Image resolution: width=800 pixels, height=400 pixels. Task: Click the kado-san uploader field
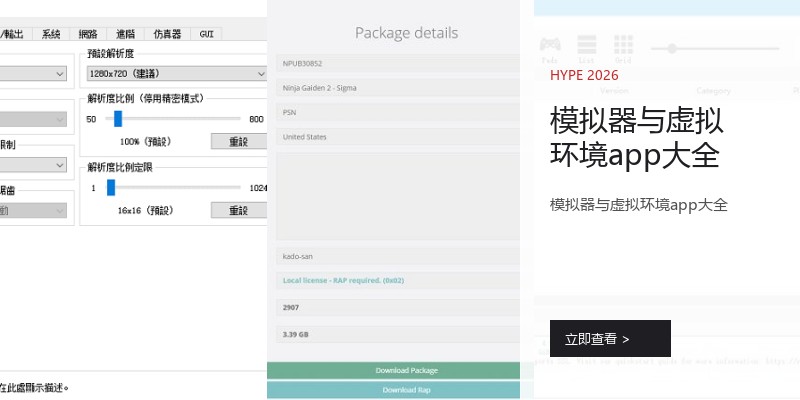click(398, 256)
